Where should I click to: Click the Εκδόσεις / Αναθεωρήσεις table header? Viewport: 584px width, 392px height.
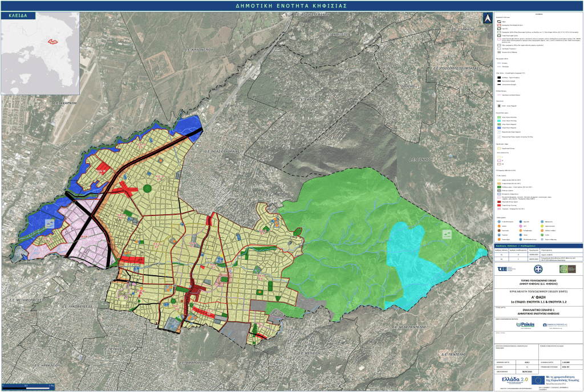(516, 246)
